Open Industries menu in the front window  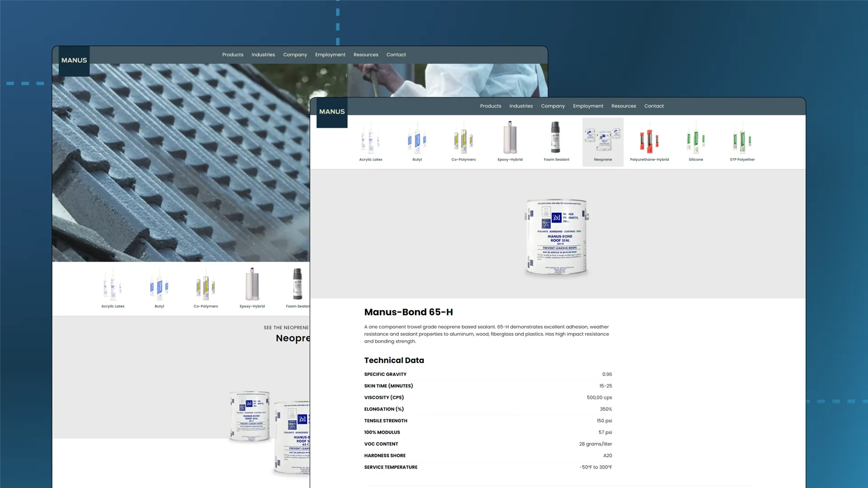521,106
